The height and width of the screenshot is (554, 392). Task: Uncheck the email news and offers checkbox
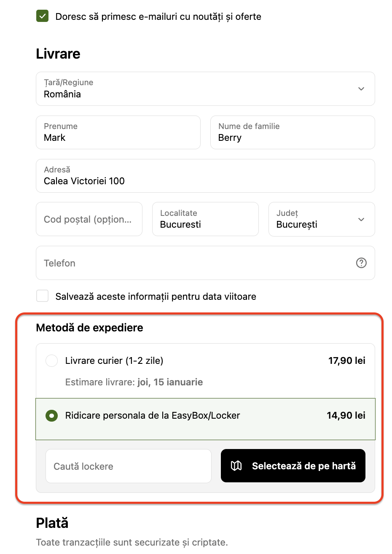[43, 16]
